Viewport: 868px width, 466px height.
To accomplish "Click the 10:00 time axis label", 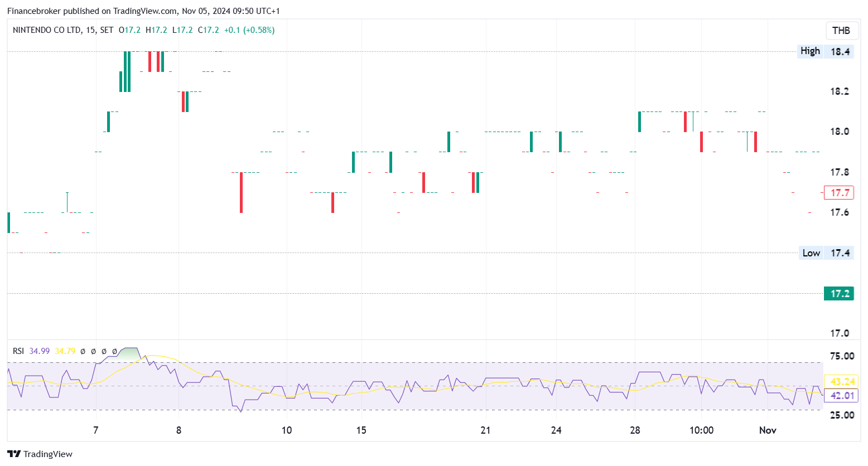I will tap(701, 430).
